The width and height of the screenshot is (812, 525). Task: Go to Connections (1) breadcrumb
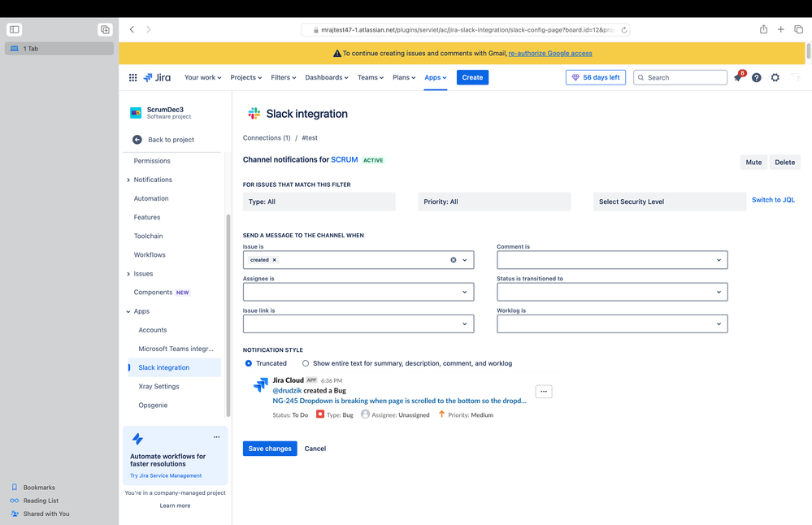point(267,137)
